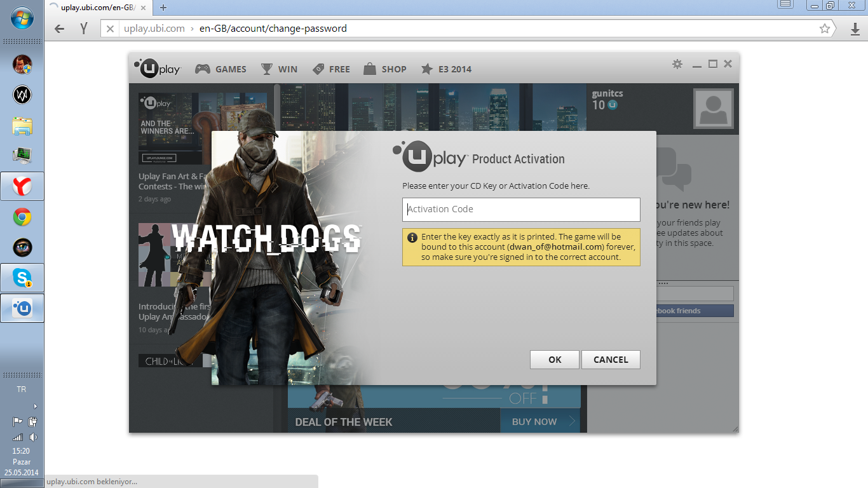Click the TR language indicator
The width and height of the screenshot is (868, 488).
[x=22, y=390]
